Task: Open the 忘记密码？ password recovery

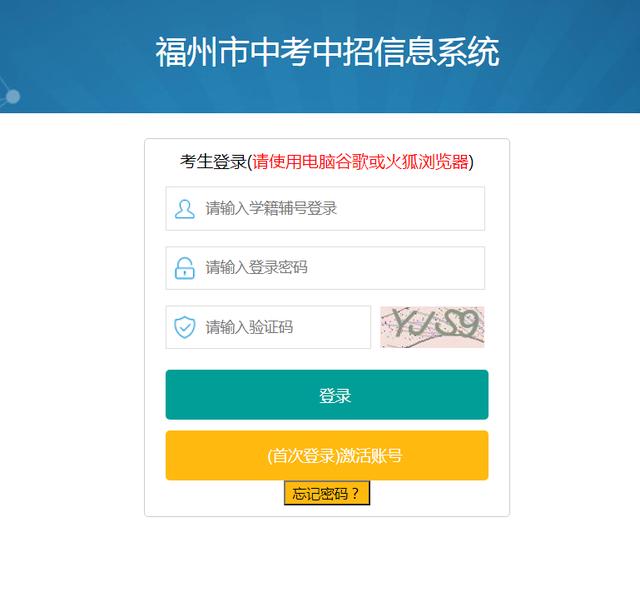Action: click(327, 493)
